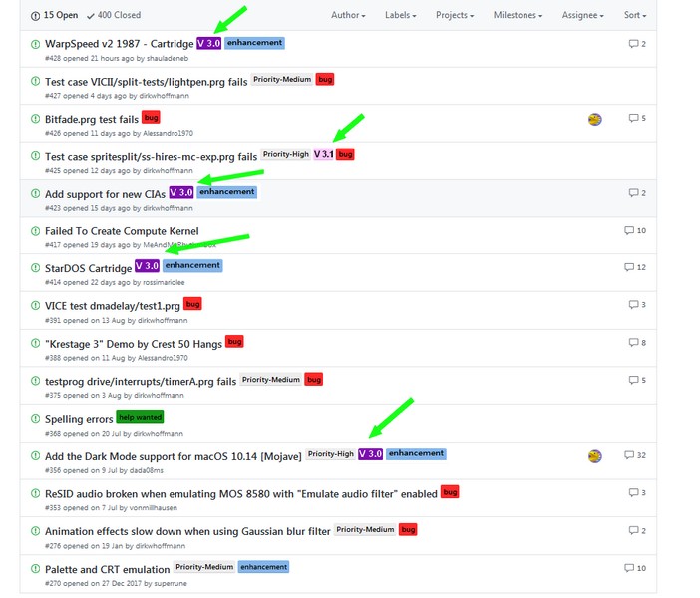Click bug label on Bitfade.prg issue
Screen dimensions: 700x598
(151, 118)
